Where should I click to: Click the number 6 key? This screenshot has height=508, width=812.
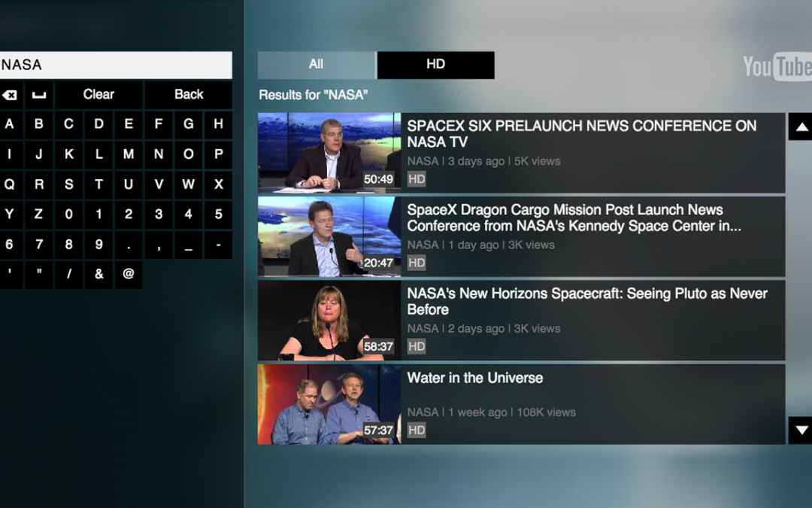[x=10, y=245]
